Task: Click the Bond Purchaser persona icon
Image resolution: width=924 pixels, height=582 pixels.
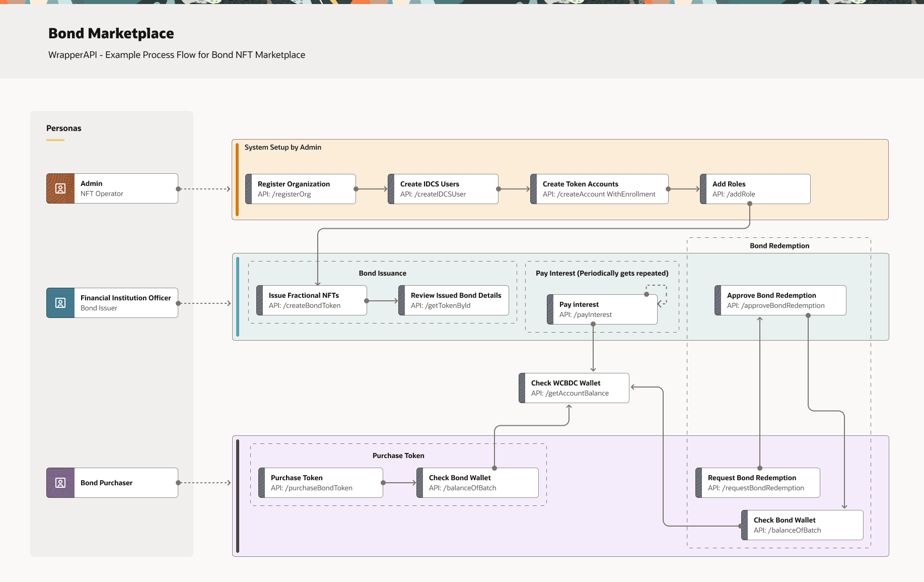Action: tap(60, 483)
